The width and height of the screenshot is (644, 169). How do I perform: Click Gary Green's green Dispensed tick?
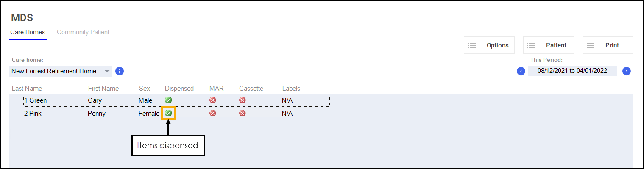click(x=168, y=100)
